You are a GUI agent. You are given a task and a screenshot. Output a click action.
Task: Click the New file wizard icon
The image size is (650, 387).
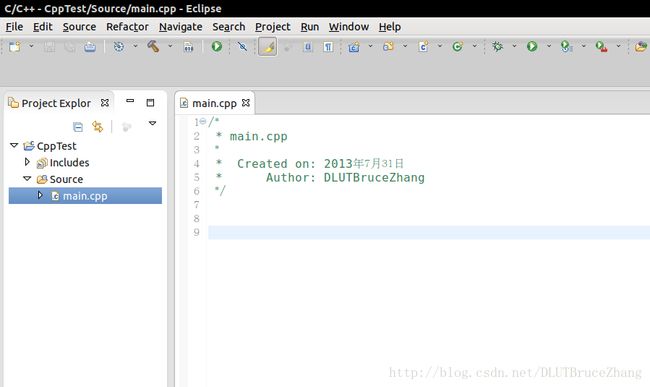click(15, 46)
